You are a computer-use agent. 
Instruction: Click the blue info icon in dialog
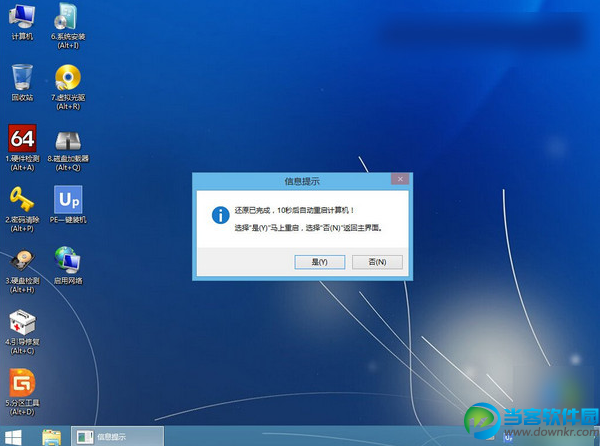coord(220,215)
